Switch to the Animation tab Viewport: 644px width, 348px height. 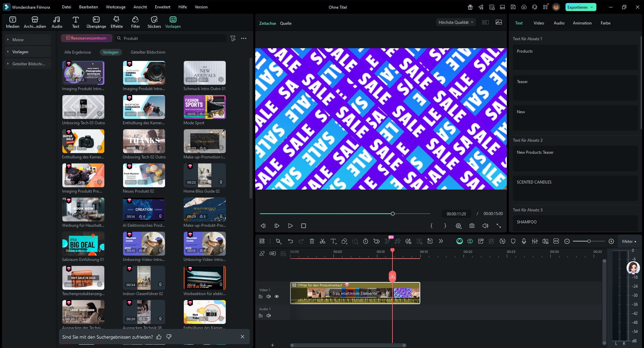tap(582, 23)
